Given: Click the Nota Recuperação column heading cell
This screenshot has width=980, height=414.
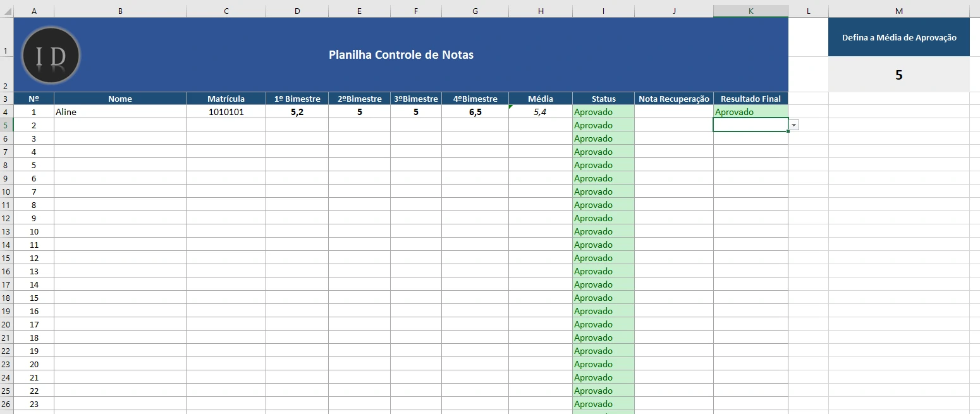Looking at the screenshot, I should pyautogui.click(x=673, y=99).
